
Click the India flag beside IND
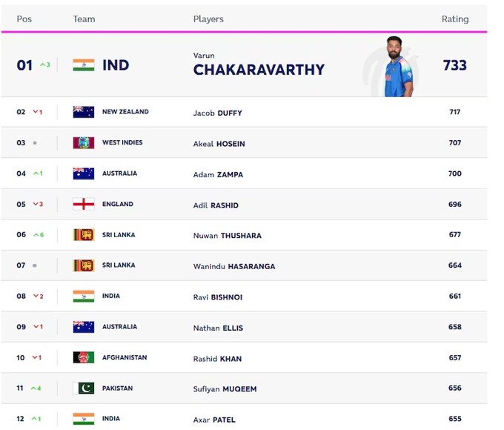tap(83, 65)
